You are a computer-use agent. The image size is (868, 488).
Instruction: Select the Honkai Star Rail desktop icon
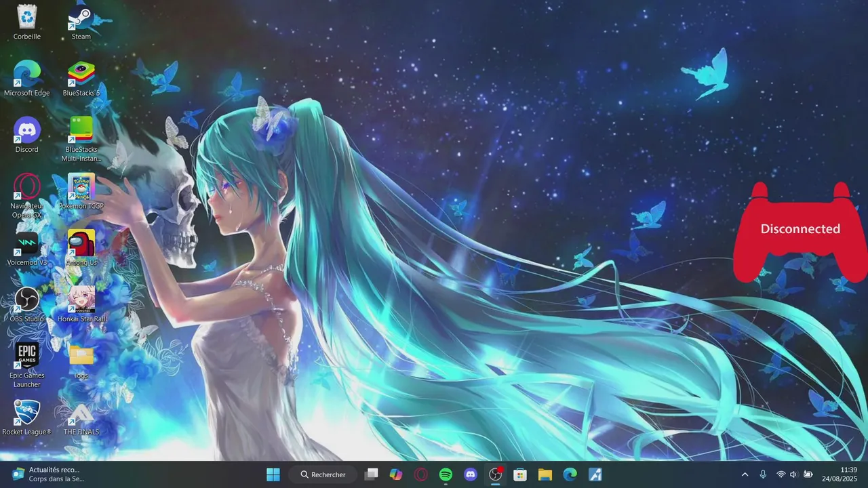pyautogui.click(x=81, y=304)
